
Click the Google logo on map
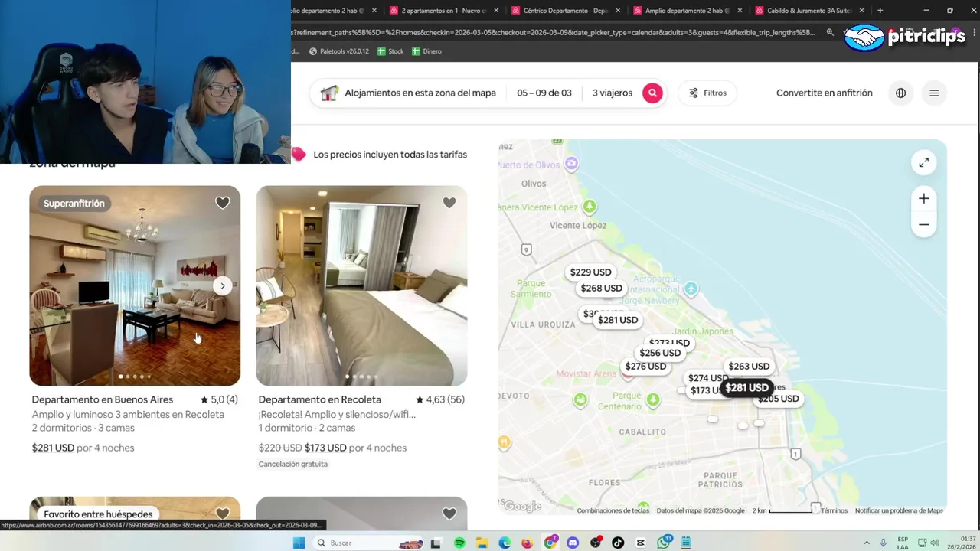pyautogui.click(x=522, y=507)
